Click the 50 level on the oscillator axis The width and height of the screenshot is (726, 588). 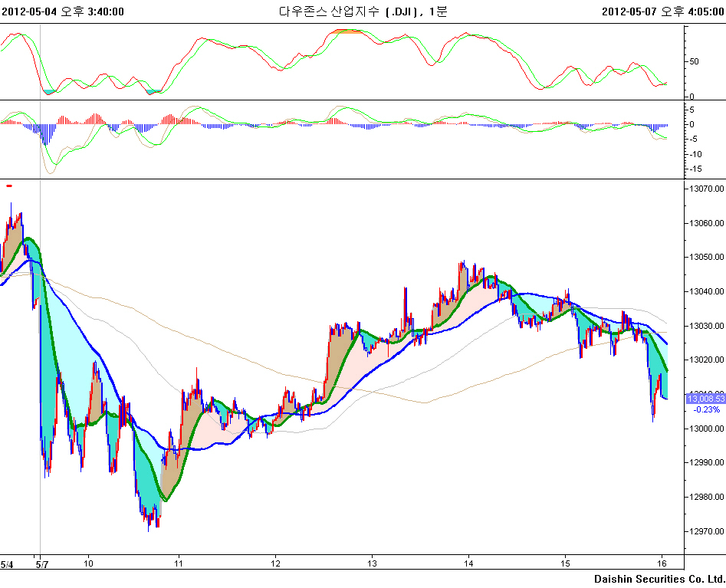tap(694, 61)
